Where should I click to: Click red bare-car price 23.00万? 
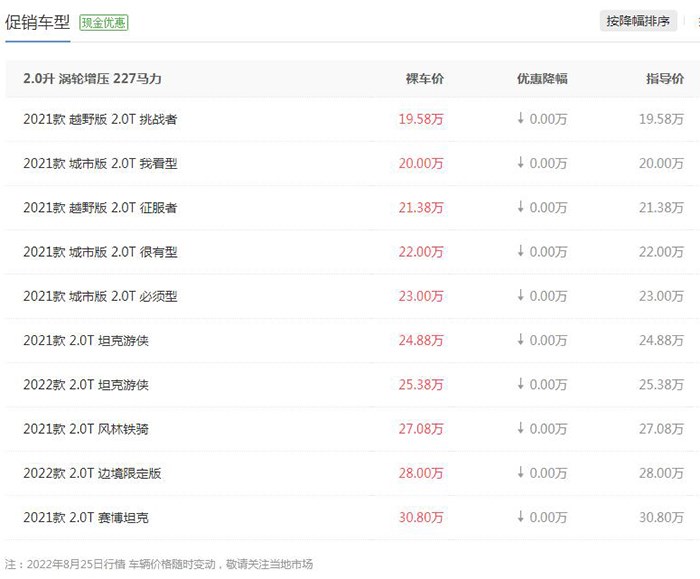(421, 296)
